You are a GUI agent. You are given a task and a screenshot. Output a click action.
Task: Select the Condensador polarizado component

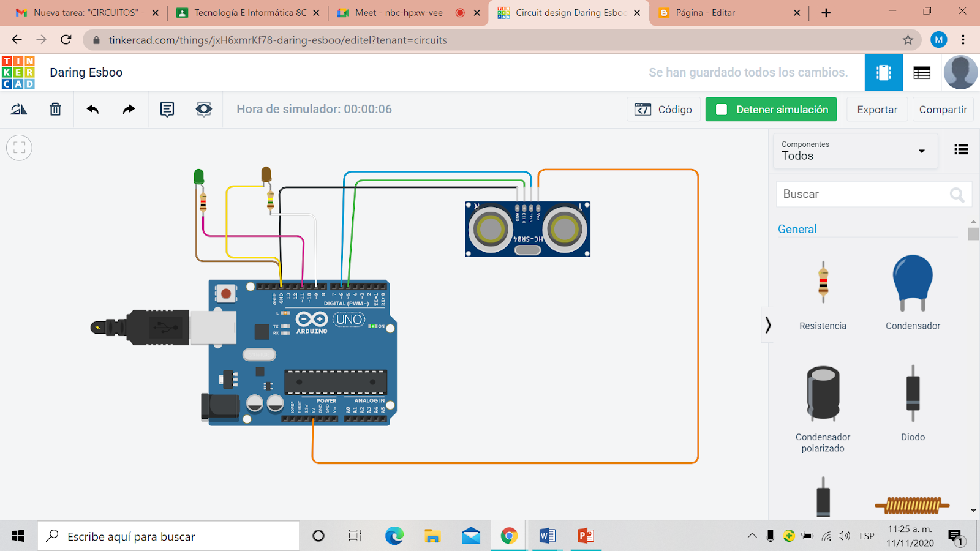(823, 408)
